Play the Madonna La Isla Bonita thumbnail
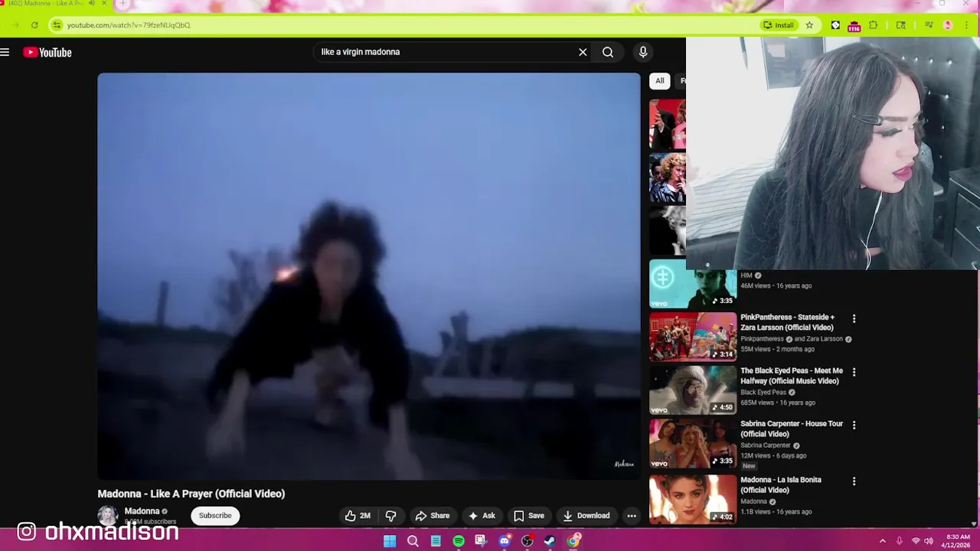This screenshot has width=980, height=551. (x=693, y=499)
